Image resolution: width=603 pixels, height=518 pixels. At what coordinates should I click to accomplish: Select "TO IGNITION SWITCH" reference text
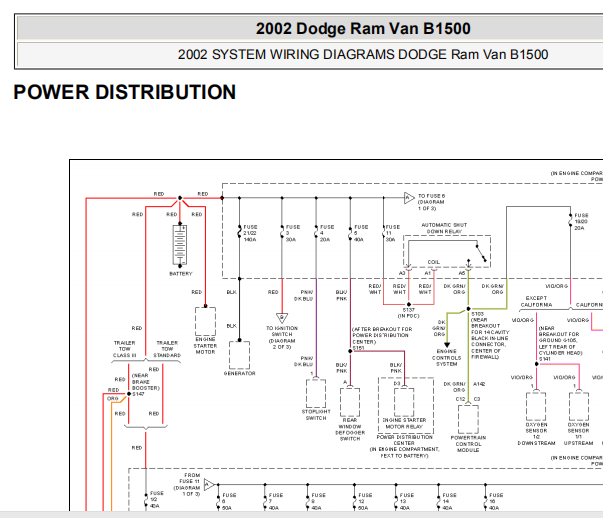pyautogui.click(x=282, y=338)
